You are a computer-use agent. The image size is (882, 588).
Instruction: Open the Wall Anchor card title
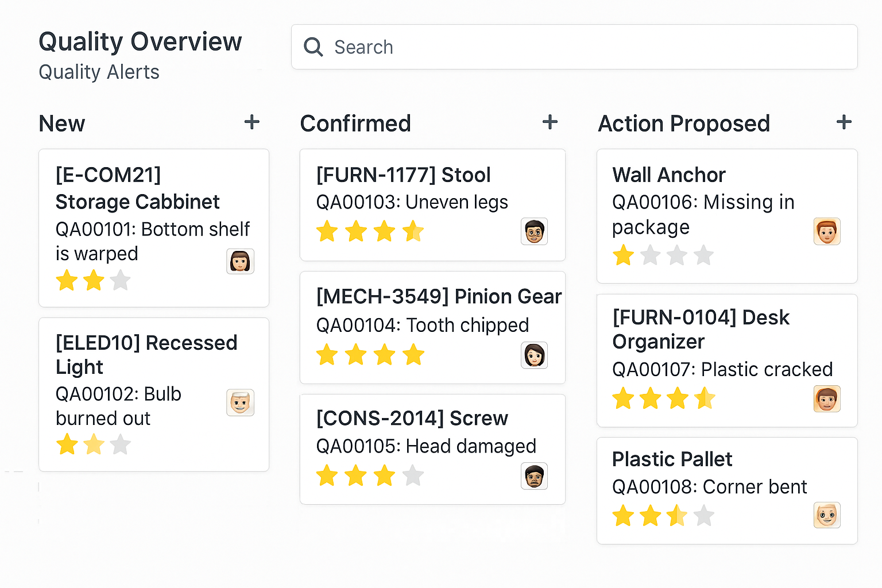pos(669,175)
